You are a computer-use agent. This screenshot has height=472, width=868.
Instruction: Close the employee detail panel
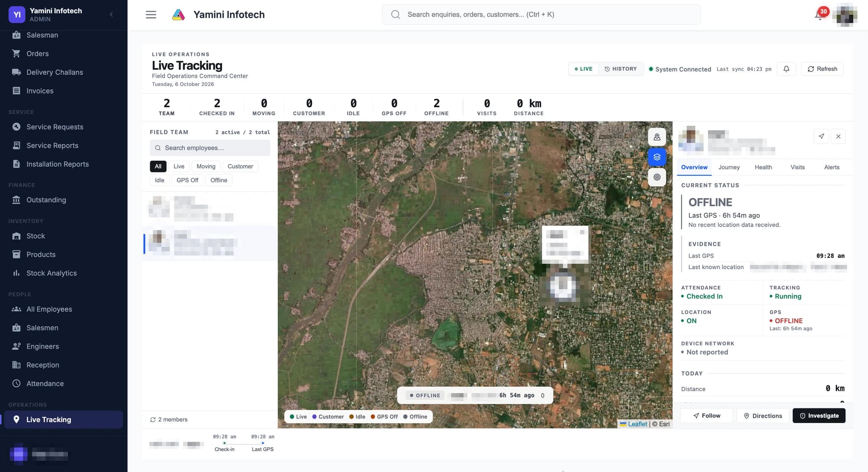pos(838,136)
